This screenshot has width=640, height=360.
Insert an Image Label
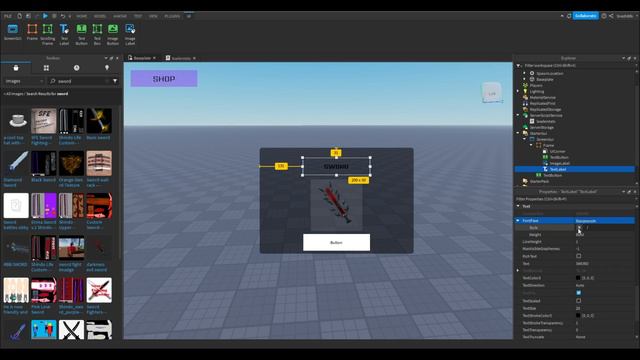pyautogui.click(x=130, y=34)
